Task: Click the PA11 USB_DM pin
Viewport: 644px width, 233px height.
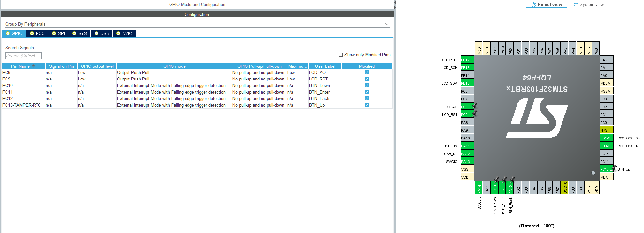Action: [x=467, y=146]
